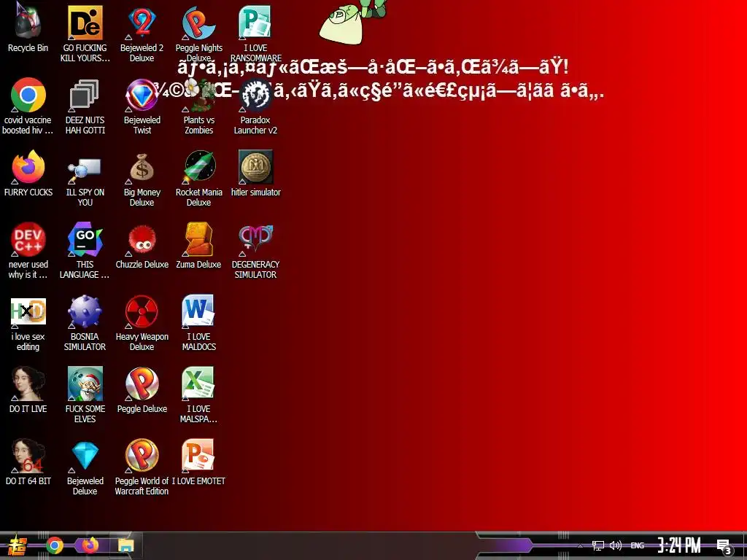Launch Peggle Nights Deluxe from the desktop

[198, 32]
